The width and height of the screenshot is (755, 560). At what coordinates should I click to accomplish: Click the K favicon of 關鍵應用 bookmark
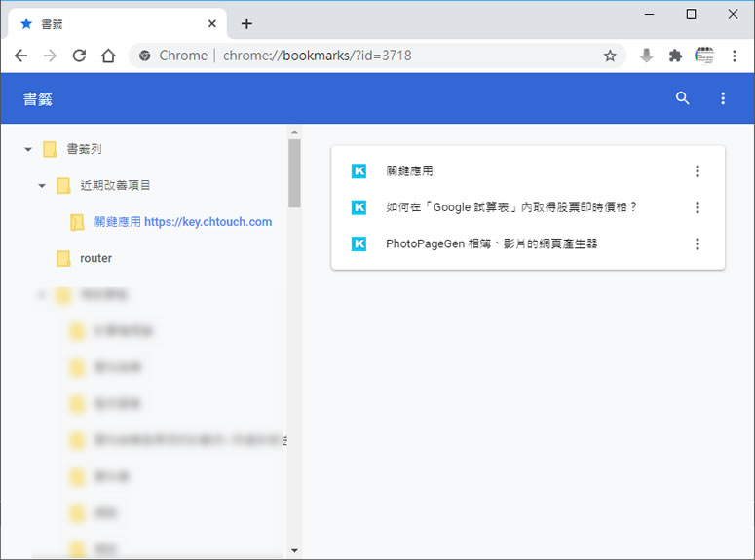(359, 171)
